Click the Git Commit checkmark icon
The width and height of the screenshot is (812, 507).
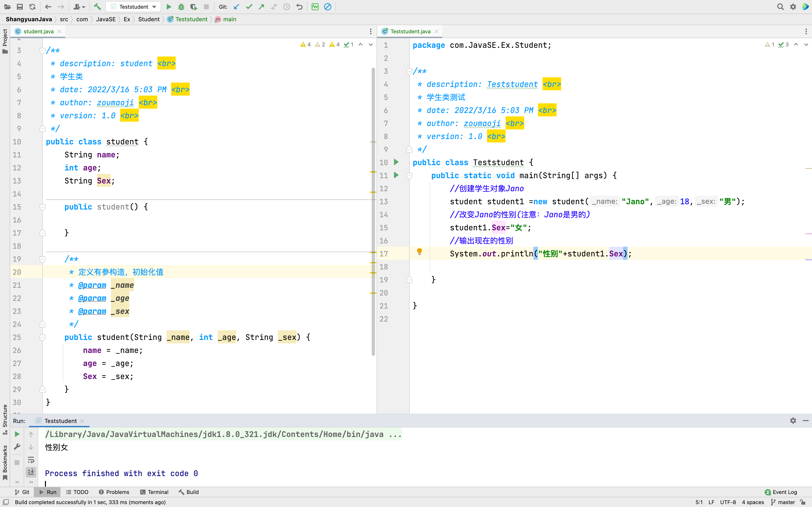point(249,7)
